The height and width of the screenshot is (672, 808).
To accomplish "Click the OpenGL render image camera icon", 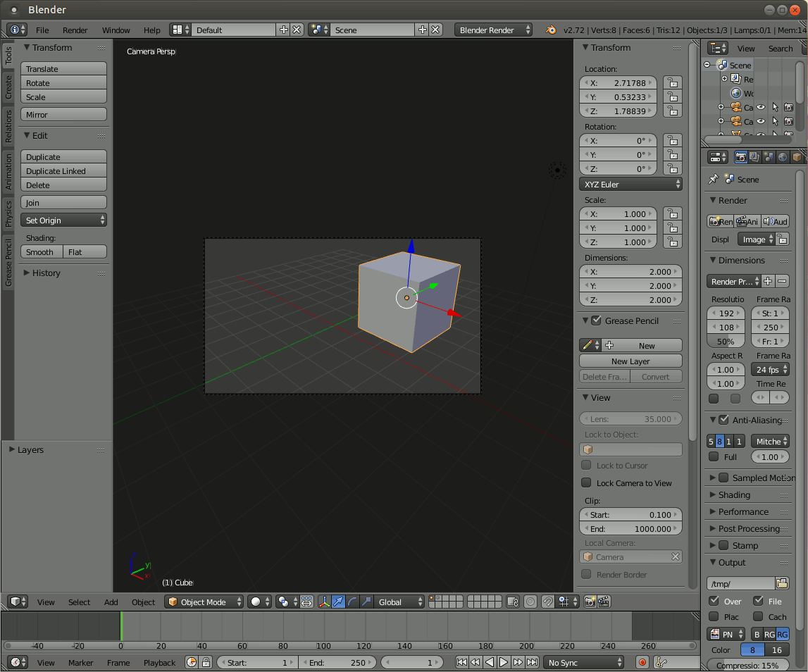I will (x=590, y=602).
